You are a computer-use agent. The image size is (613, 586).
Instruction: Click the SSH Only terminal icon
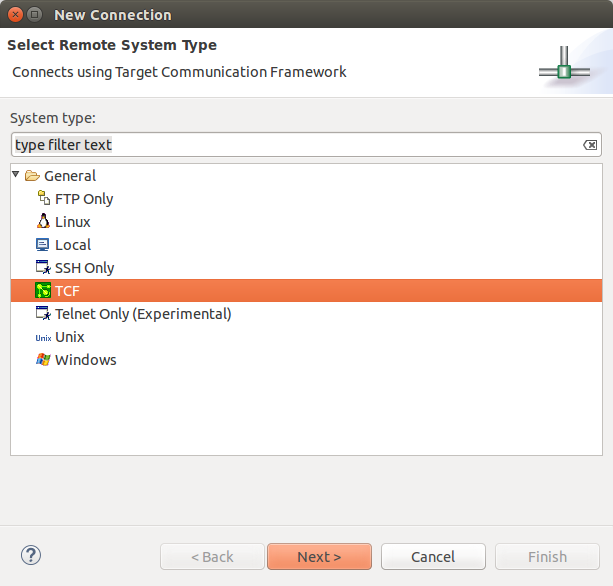43,268
